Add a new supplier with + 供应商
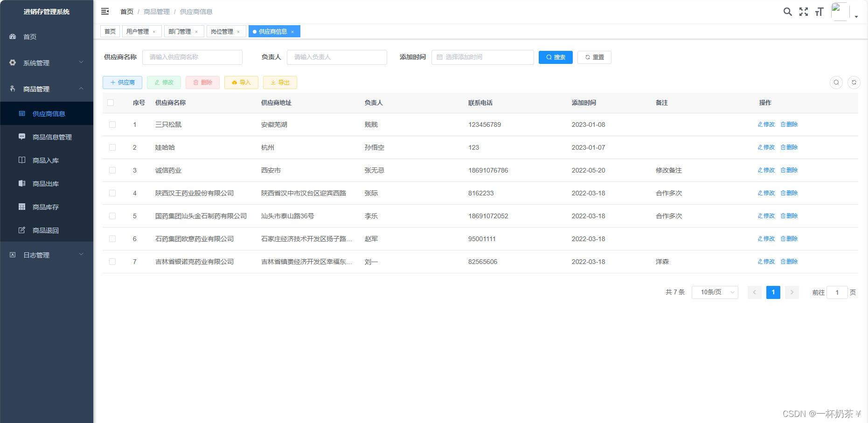The image size is (868, 423). [122, 83]
